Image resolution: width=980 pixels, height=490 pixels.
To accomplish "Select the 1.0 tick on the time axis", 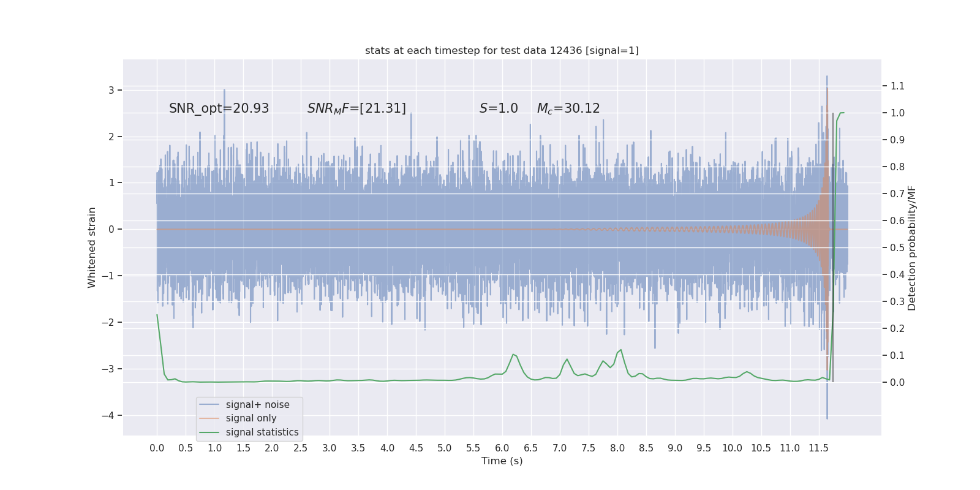I will tap(214, 448).
